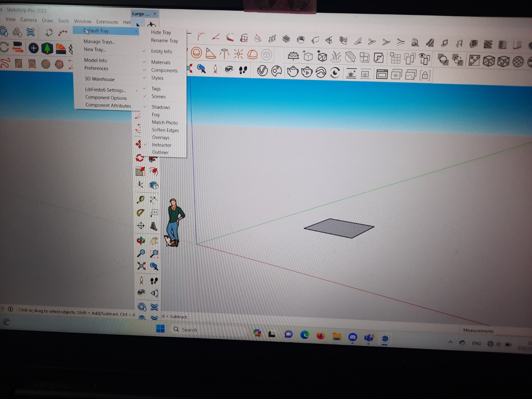Toggle Entity Info panel in tray
Image resolution: width=532 pixels, height=399 pixels.
162,51
